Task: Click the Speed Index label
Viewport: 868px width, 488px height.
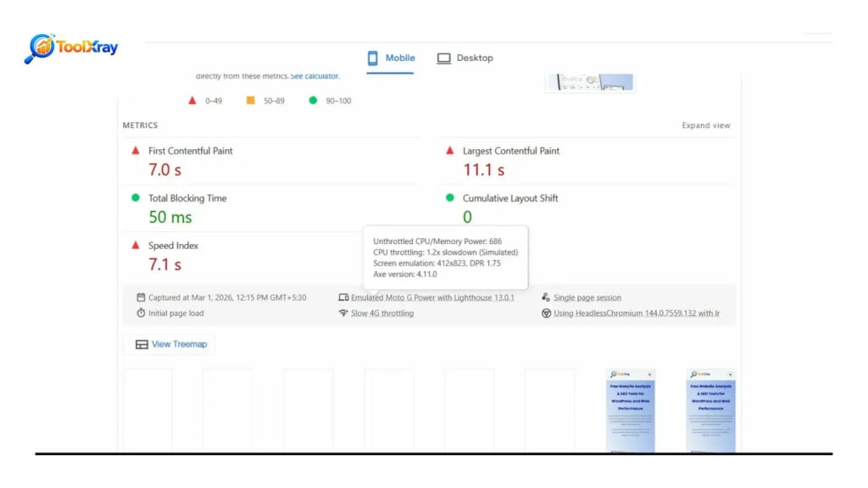Action: point(173,245)
